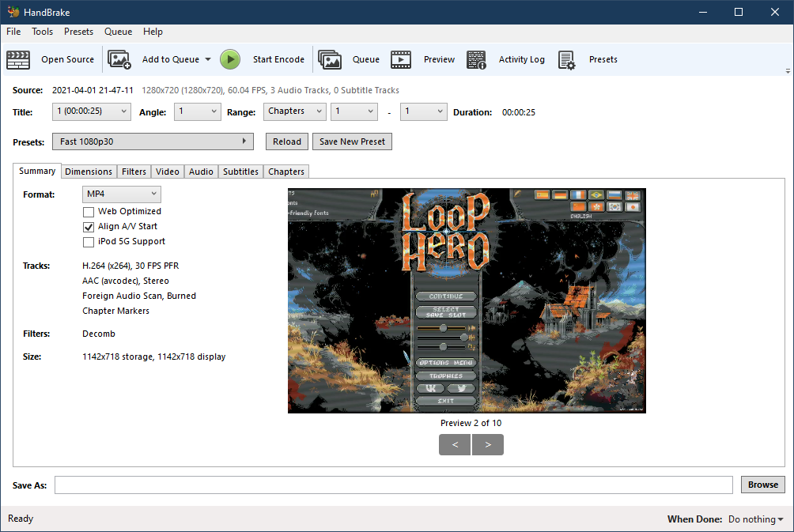Open the Presets menu in menu bar
Screen dimensions: 794x532
[78, 32]
